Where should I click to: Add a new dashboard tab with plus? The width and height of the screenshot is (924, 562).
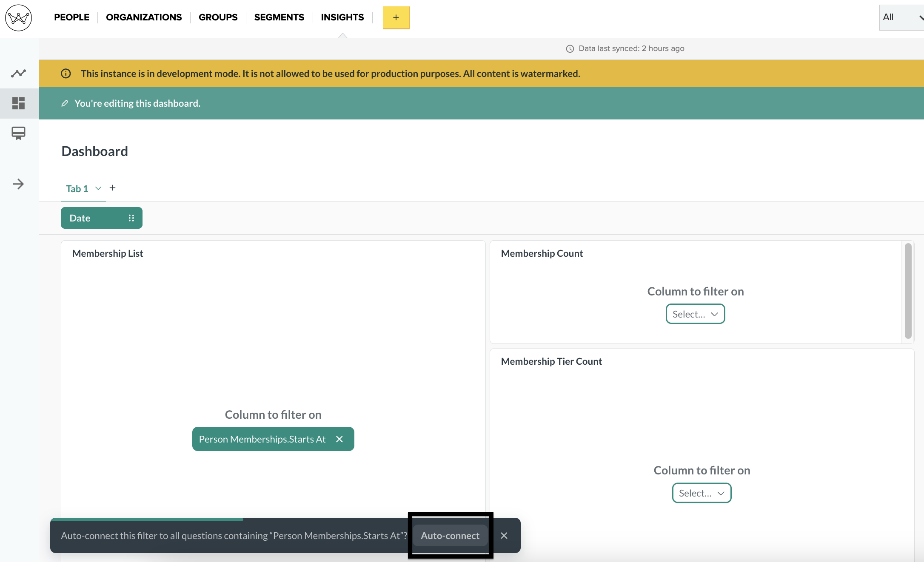pyautogui.click(x=113, y=188)
